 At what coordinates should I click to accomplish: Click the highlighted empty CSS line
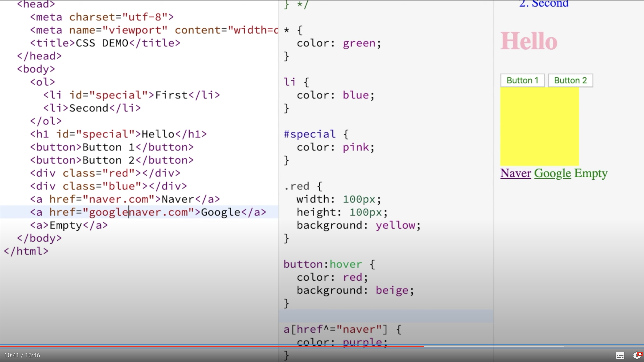pos(386,316)
